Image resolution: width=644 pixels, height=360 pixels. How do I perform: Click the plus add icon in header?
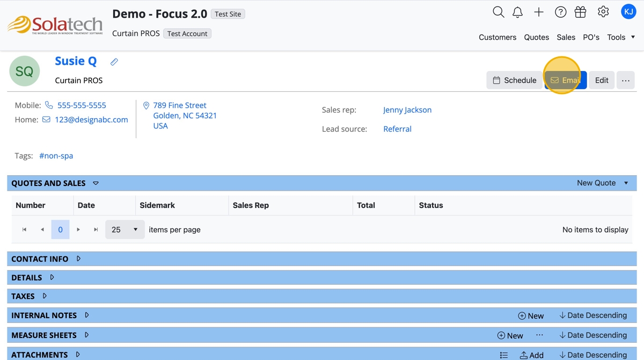point(539,12)
